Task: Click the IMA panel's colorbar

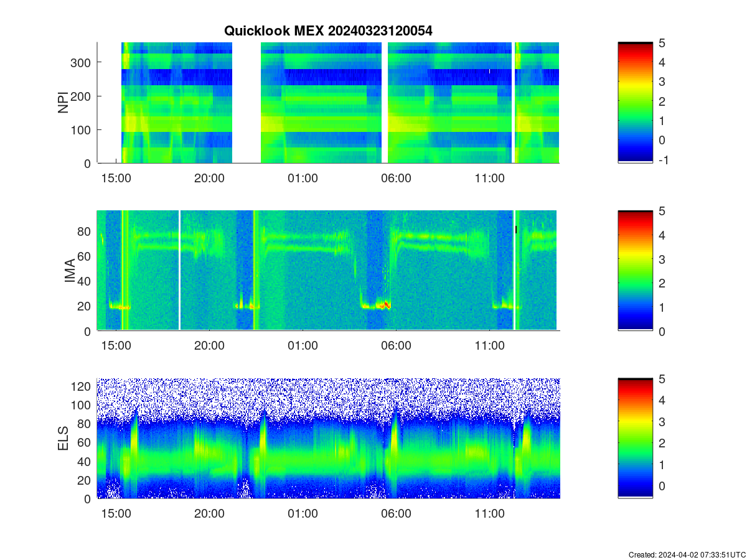Action: pos(635,271)
